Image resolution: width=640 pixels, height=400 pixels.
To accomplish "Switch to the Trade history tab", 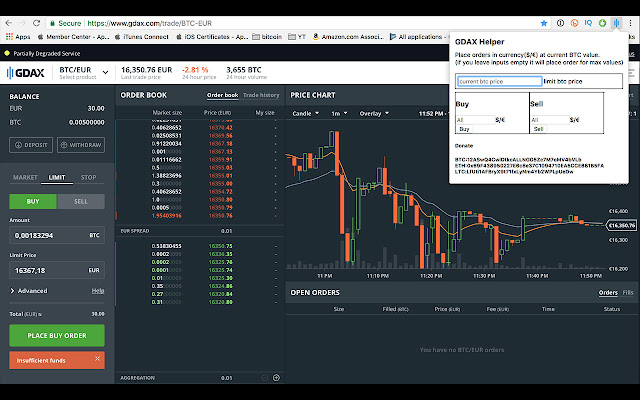I will pyautogui.click(x=261, y=95).
